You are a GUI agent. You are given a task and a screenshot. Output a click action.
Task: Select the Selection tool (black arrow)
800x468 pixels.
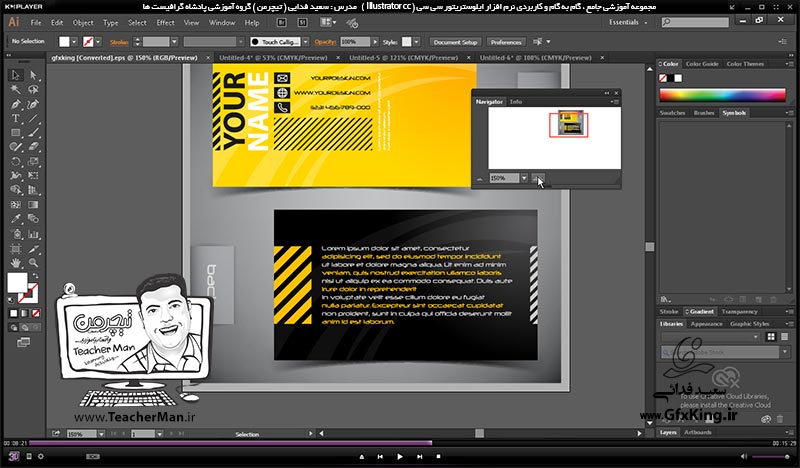click(x=16, y=75)
